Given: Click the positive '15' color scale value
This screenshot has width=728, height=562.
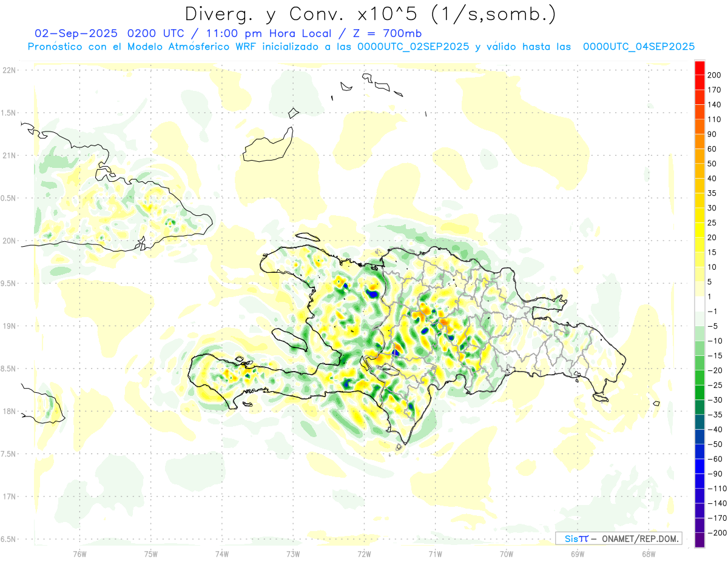Looking at the screenshot, I should click(712, 252).
